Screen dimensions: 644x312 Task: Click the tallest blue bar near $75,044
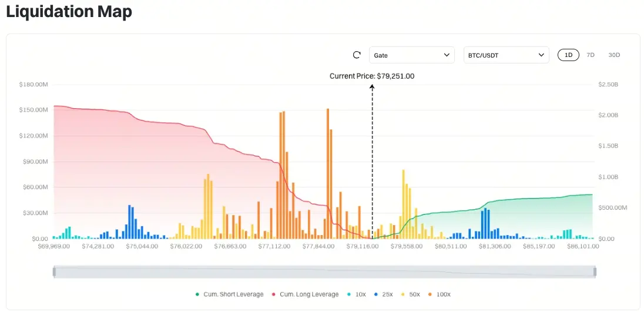129,222
